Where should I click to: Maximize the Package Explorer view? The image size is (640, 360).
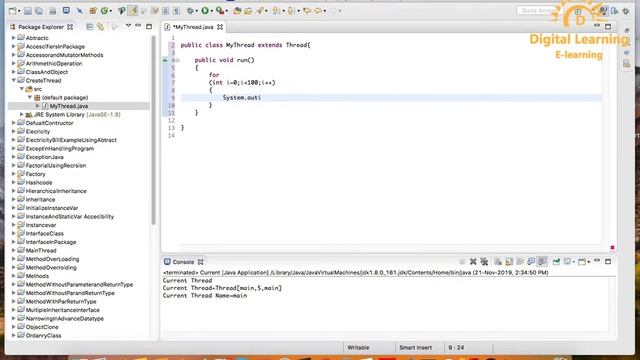point(149,27)
